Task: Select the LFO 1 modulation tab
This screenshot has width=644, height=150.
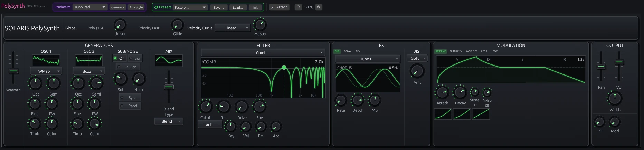Action: [484, 51]
